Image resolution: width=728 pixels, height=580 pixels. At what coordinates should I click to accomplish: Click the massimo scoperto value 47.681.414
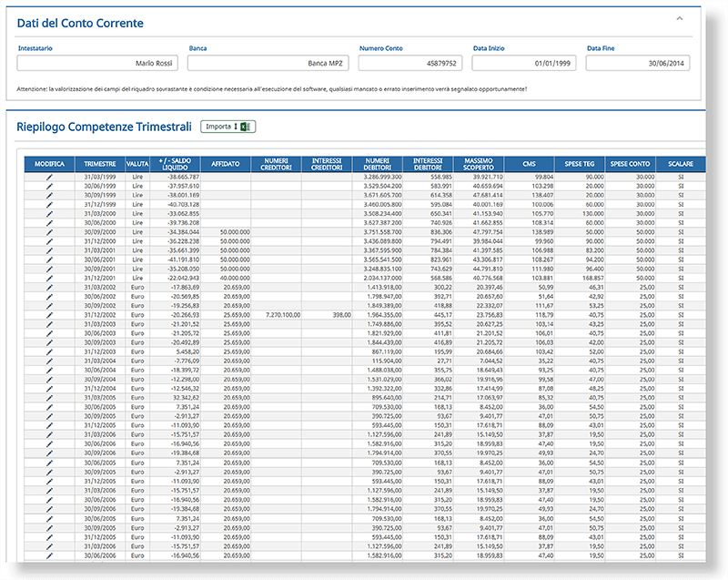488,196
